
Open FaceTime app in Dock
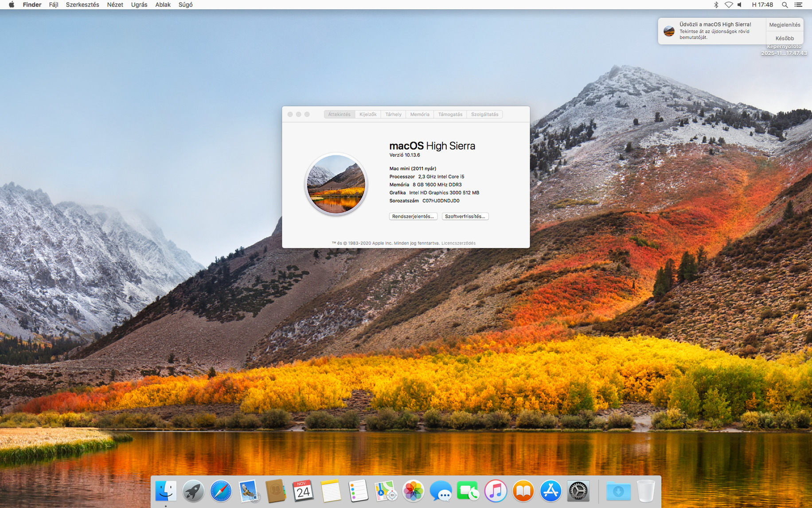(x=468, y=491)
